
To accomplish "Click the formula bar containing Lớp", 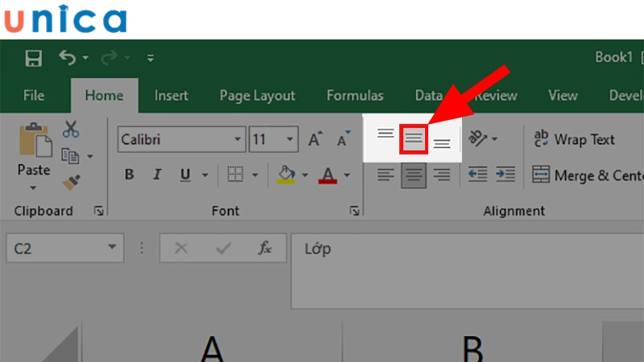I will tap(468, 271).
